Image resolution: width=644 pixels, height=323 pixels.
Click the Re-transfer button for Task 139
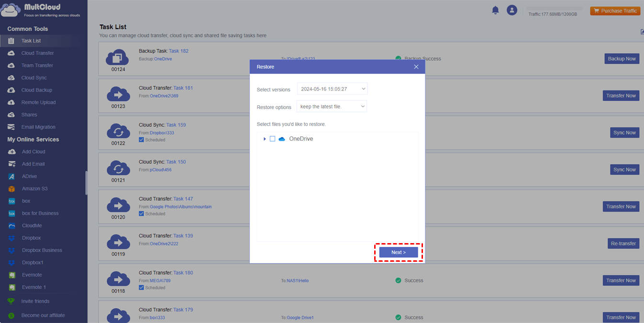(x=623, y=244)
